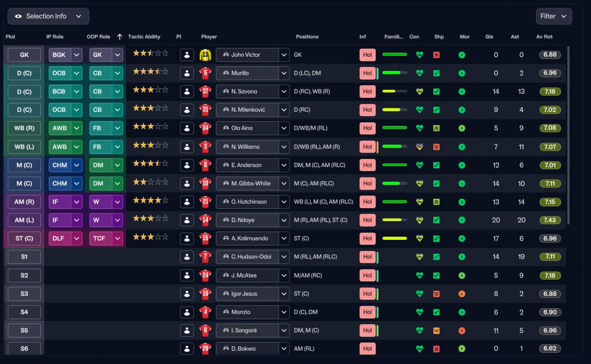Click the S5 substitute slot button

point(24,331)
